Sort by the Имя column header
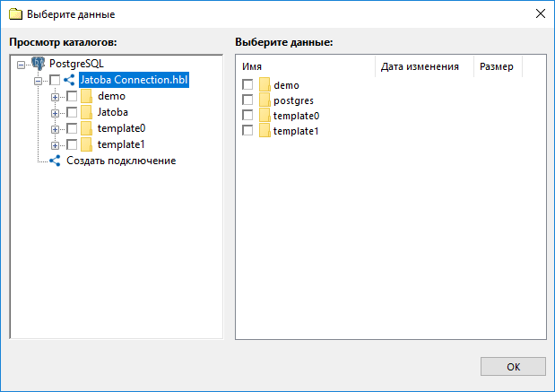The image size is (555, 392). (x=306, y=66)
